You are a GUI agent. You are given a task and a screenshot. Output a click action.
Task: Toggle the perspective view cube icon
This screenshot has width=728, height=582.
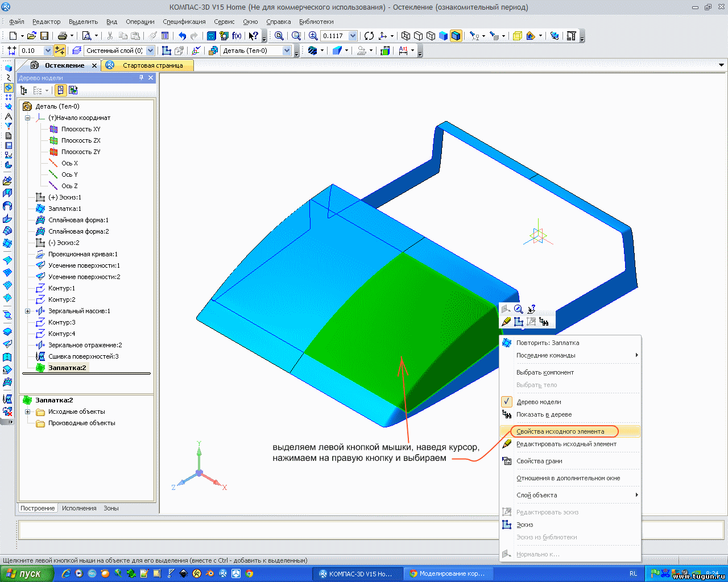point(517,36)
